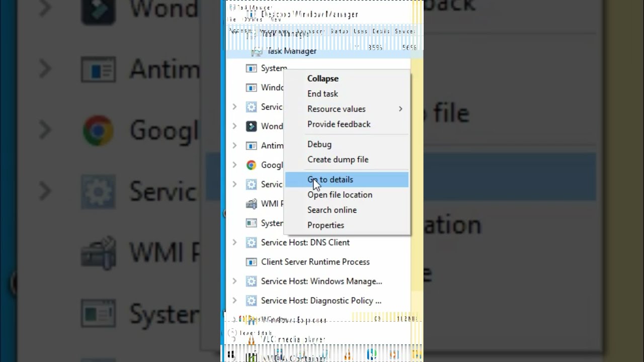
Task: Expand the Wondershare process group
Action: pos(234,126)
